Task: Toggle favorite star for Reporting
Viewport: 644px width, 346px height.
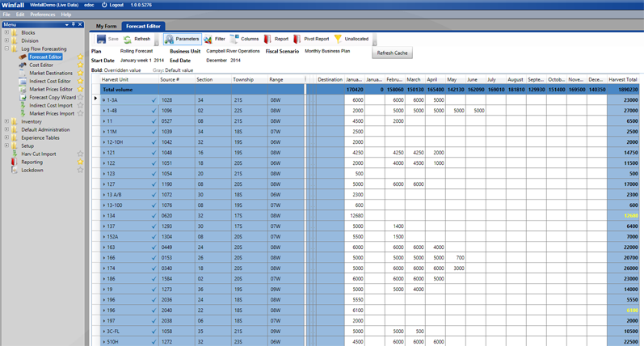Action: coord(81,162)
